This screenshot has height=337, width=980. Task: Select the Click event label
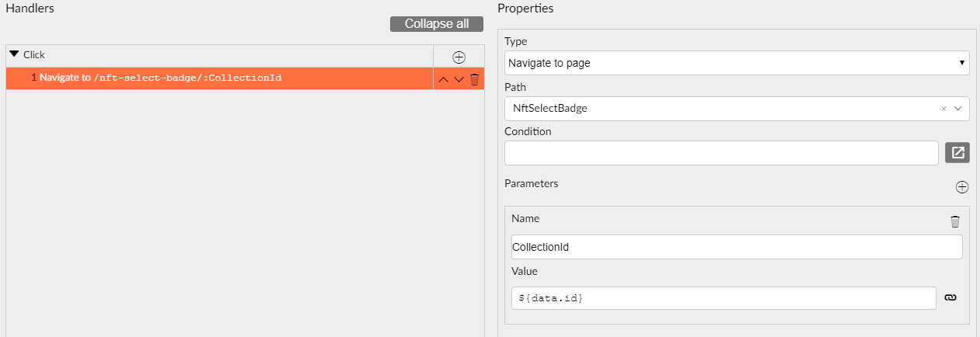point(34,55)
